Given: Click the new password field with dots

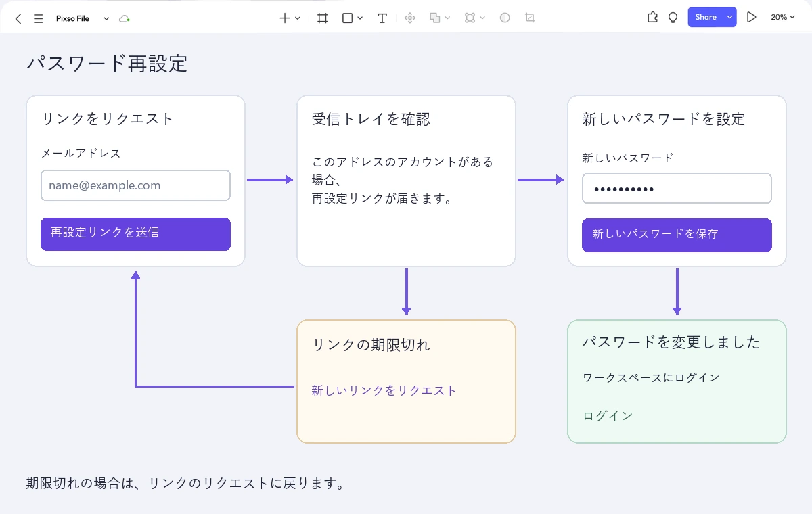Looking at the screenshot, I should (677, 189).
